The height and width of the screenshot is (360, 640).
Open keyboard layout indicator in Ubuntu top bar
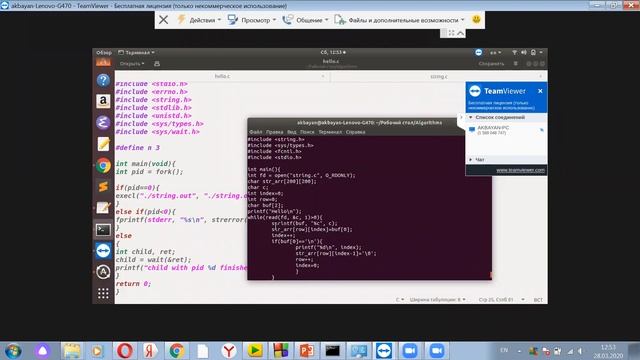(495, 52)
